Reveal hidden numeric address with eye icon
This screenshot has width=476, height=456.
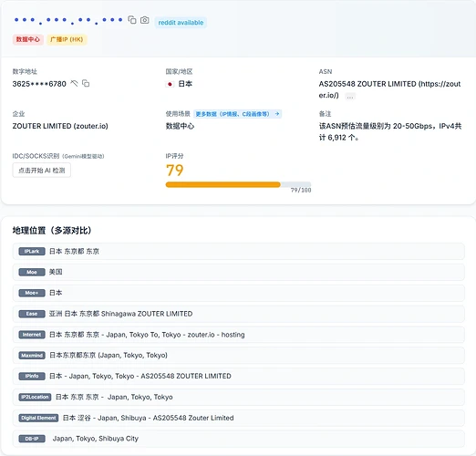click(74, 83)
